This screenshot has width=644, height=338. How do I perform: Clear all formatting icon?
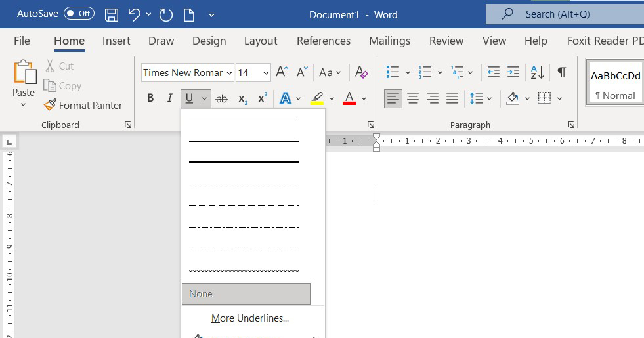point(361,72)
